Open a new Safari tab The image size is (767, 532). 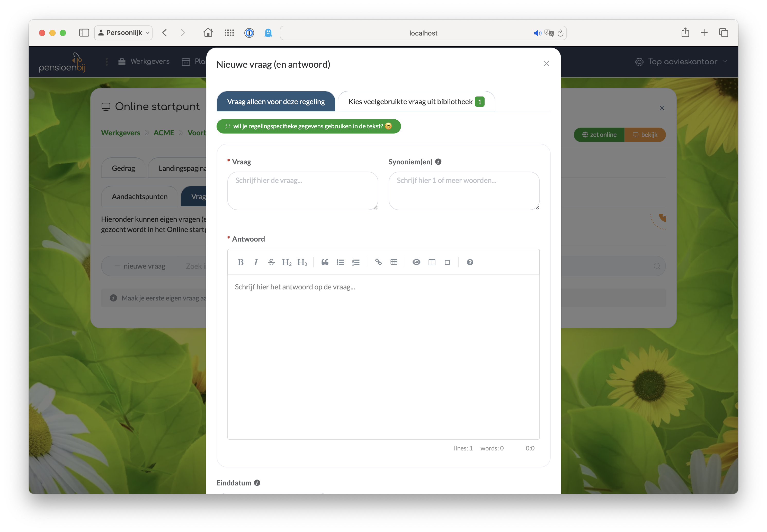pos(704,33)
